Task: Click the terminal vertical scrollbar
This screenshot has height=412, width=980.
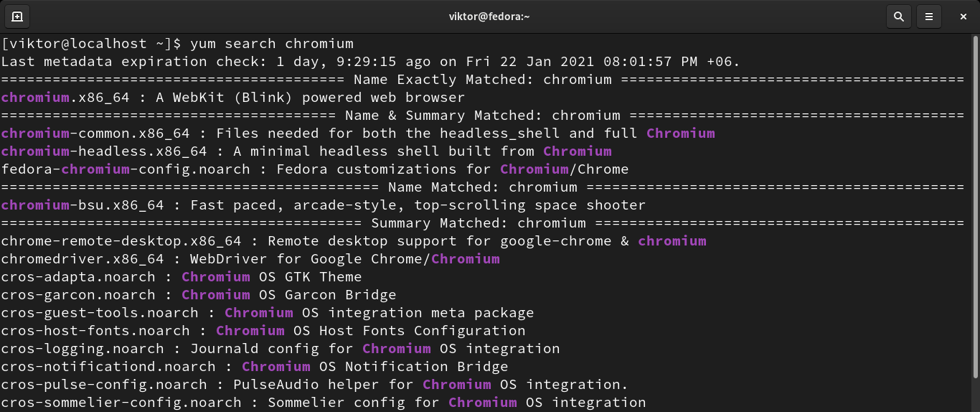Action: pos(976,215)
